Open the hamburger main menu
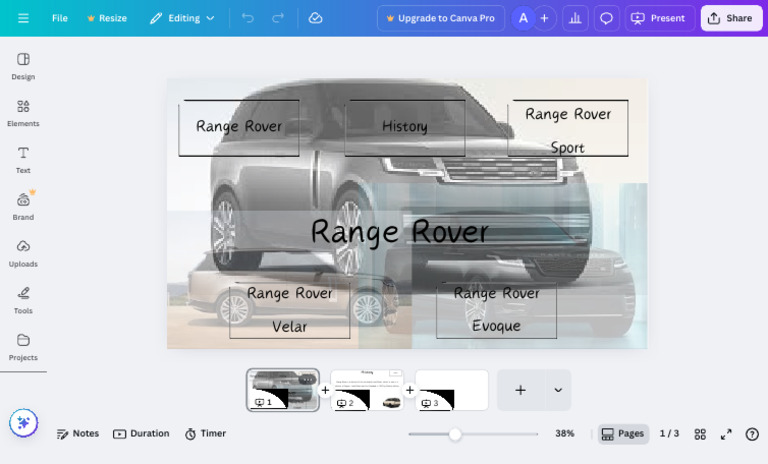Image resolution: width=768 pixels, height=464 pixels. (23, 18)
